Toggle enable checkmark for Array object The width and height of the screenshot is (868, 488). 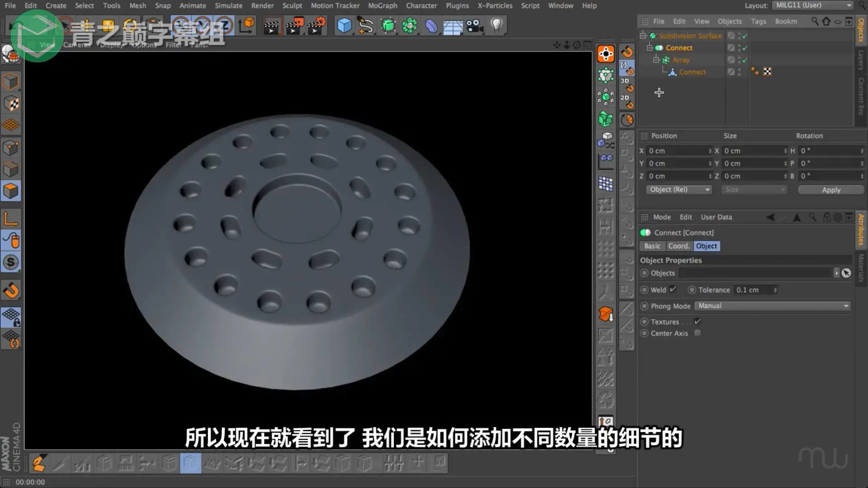tap(745, 60)
